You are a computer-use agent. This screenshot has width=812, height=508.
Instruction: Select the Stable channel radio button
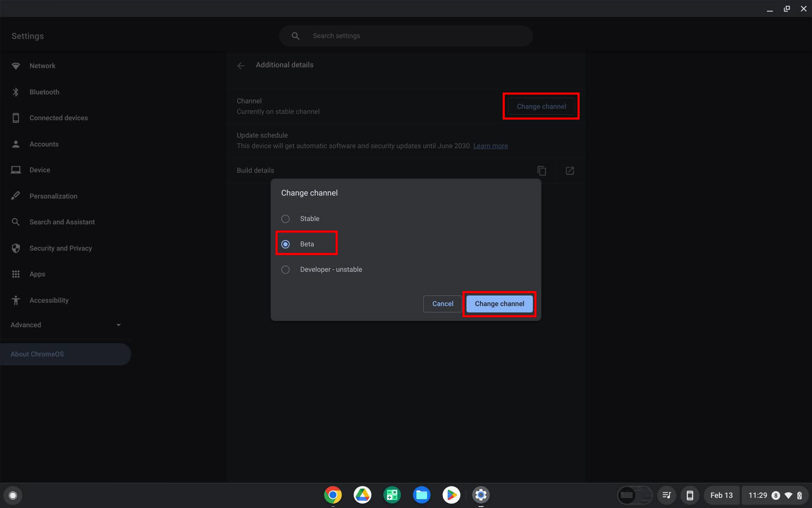pos(285,218)
